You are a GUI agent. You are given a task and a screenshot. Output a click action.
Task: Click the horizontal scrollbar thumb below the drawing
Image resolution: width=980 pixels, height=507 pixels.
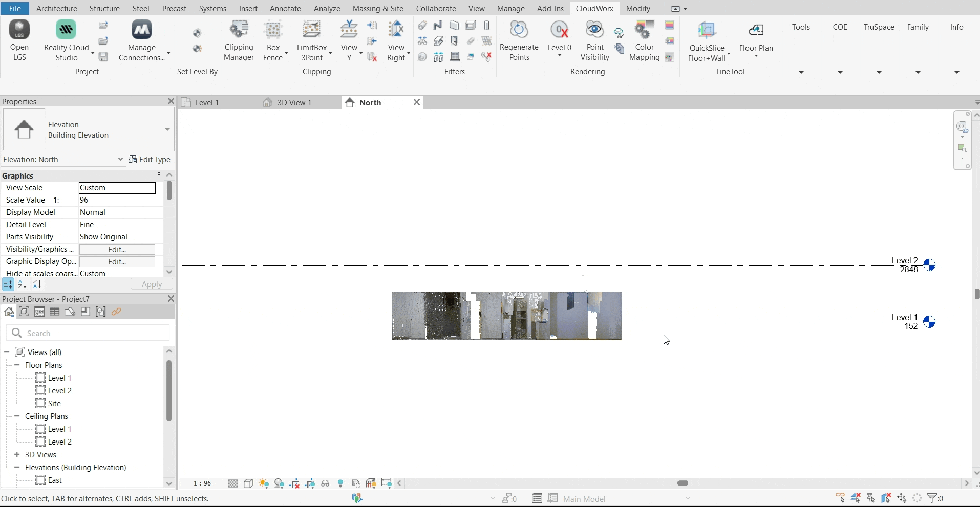683,483
